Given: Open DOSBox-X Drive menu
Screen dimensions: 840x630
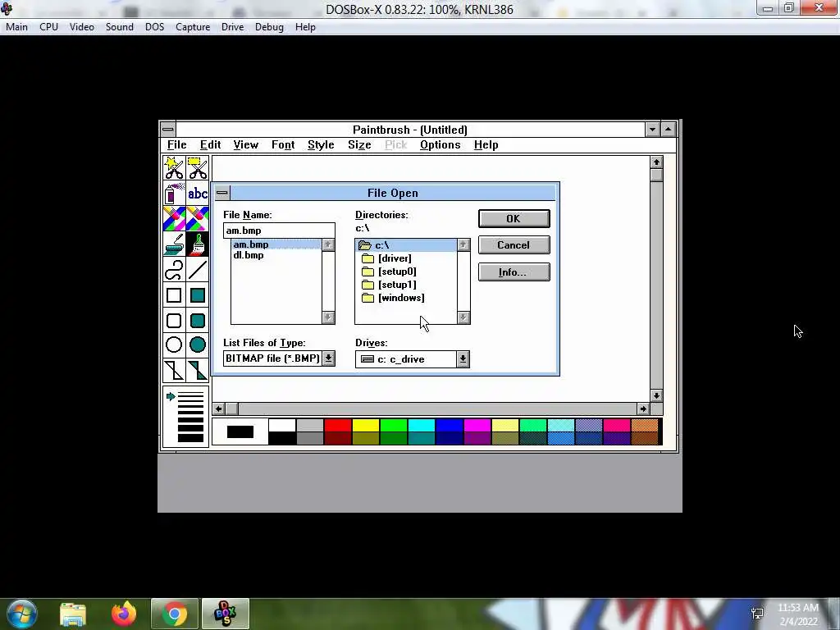Looking at the screenshot, I should [232, 27].
